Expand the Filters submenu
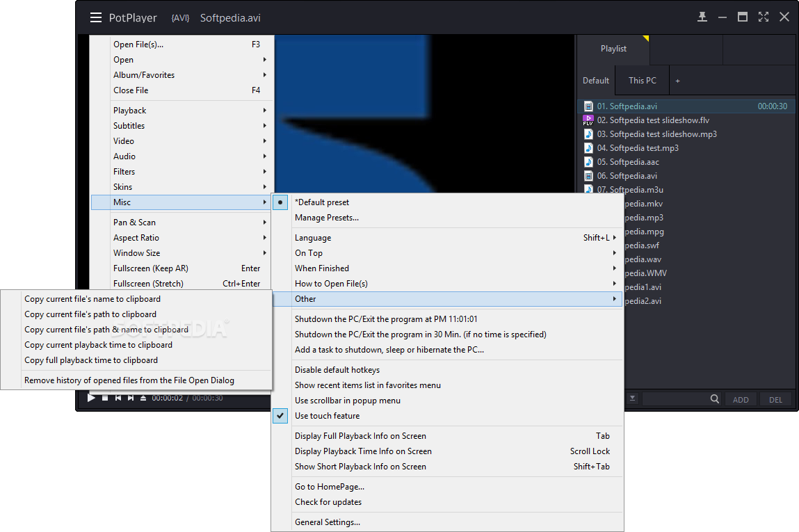This screenshot has width=799, height=532. tap(180, 172)
